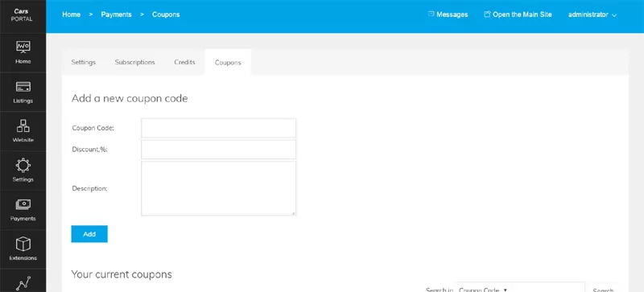The height and width of the screenshot is (292, 644).
Task: Select the Coupons tab
Action: (228, 63)
